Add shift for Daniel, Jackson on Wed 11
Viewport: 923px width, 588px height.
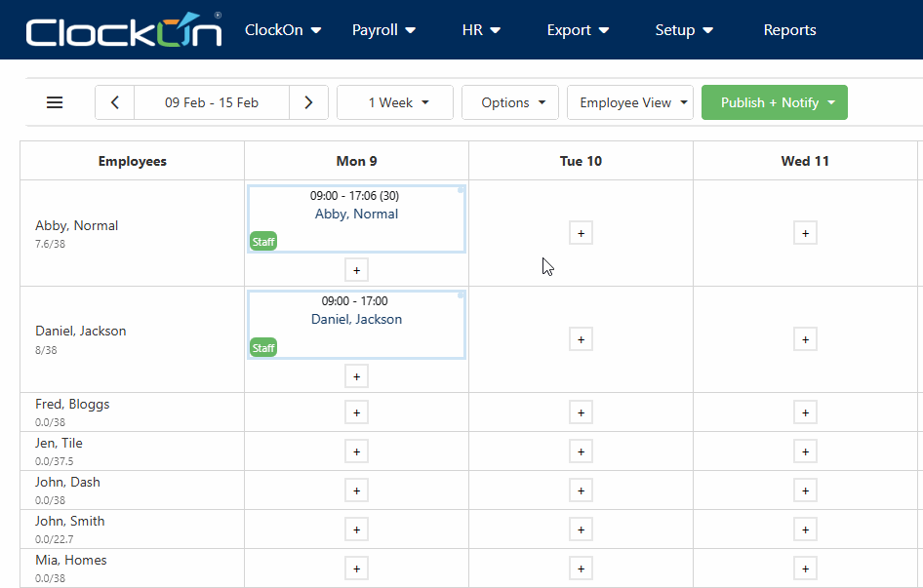pos(805,339)
